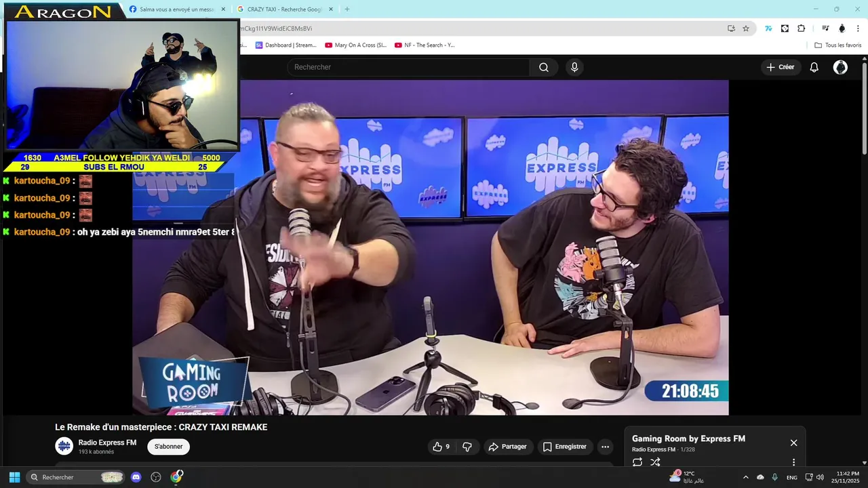Bookmark this page with the star icon

click(746, 28)
